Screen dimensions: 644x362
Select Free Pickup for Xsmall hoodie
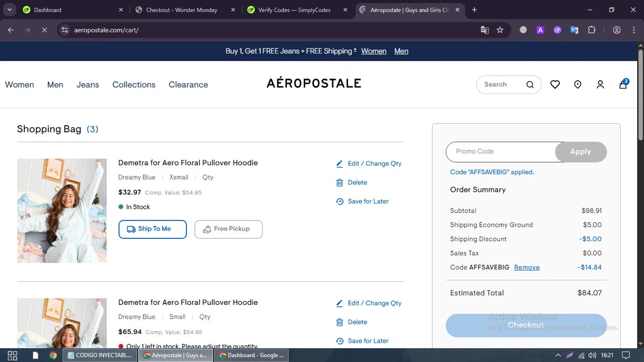pos(228,229)
